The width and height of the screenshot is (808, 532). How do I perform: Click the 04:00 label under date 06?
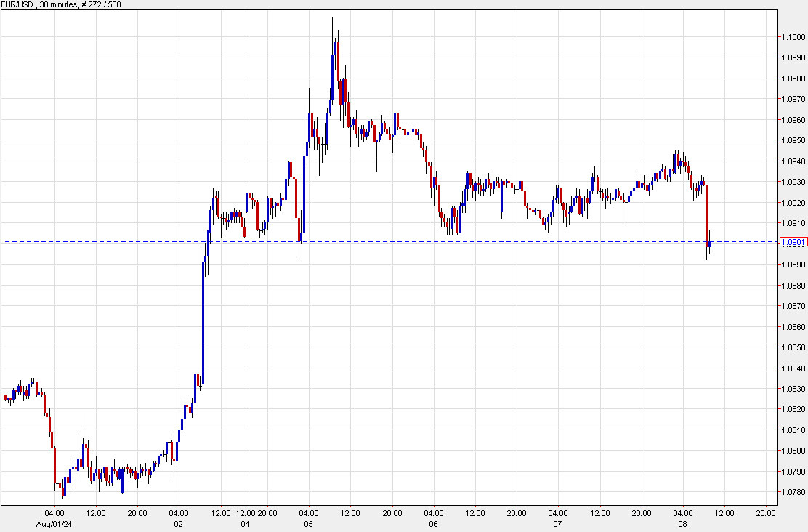pos(435,512)
